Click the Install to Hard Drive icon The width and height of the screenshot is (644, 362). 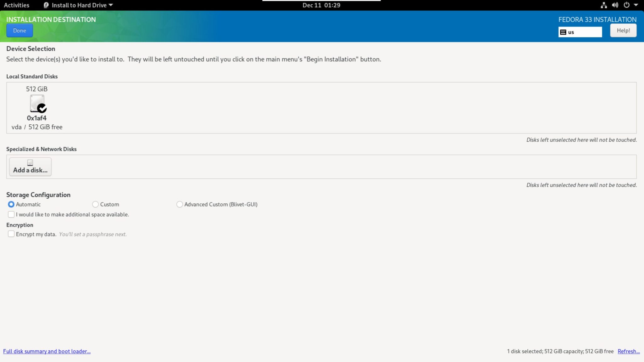coord(46,5)
